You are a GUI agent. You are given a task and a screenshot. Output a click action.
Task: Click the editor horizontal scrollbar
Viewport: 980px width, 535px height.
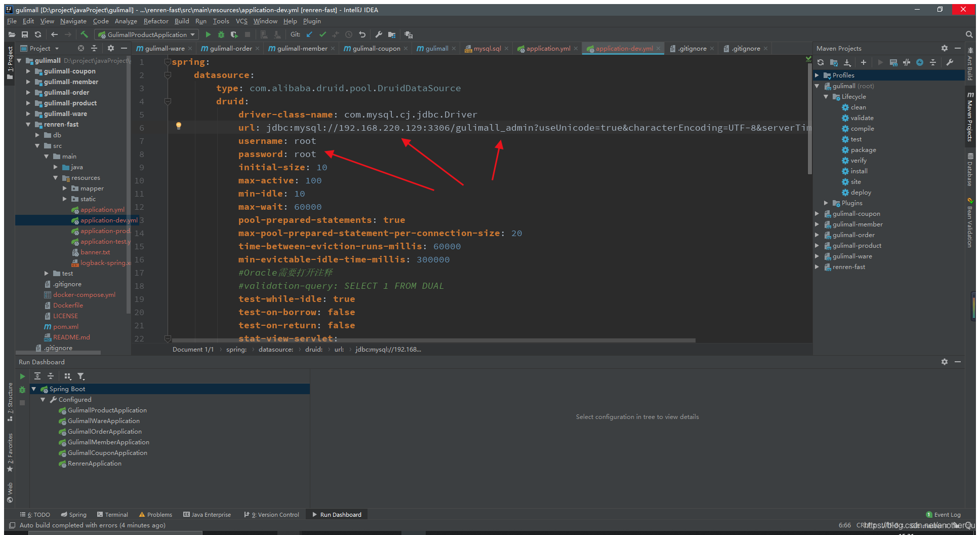[x=433, y=340]
